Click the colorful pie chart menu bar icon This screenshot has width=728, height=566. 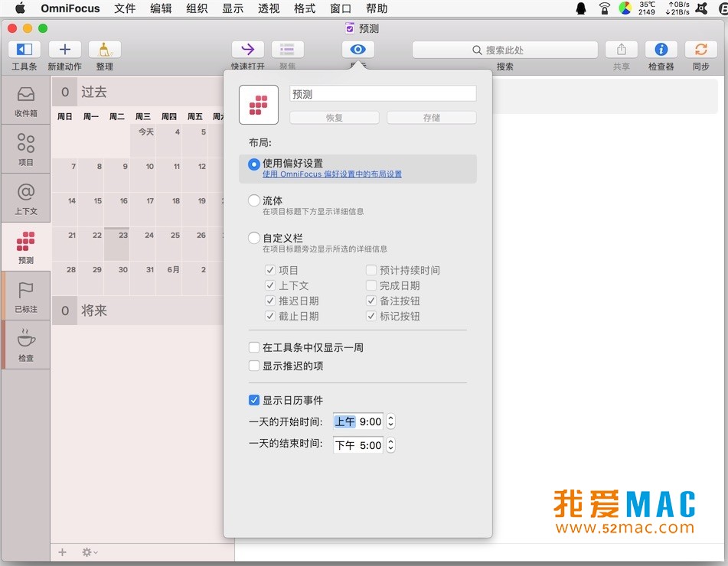click(x=625, y=8)
